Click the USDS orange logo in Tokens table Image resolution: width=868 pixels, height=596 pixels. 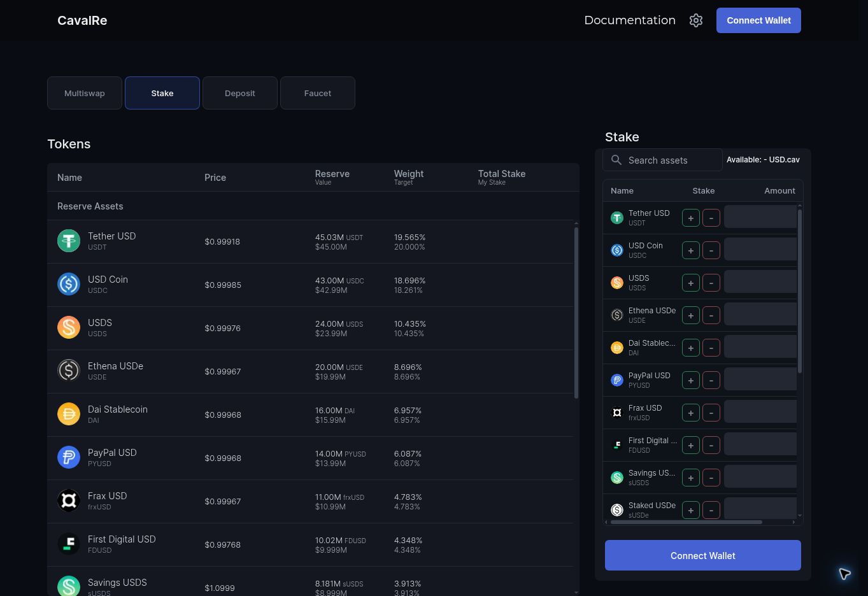69,327
